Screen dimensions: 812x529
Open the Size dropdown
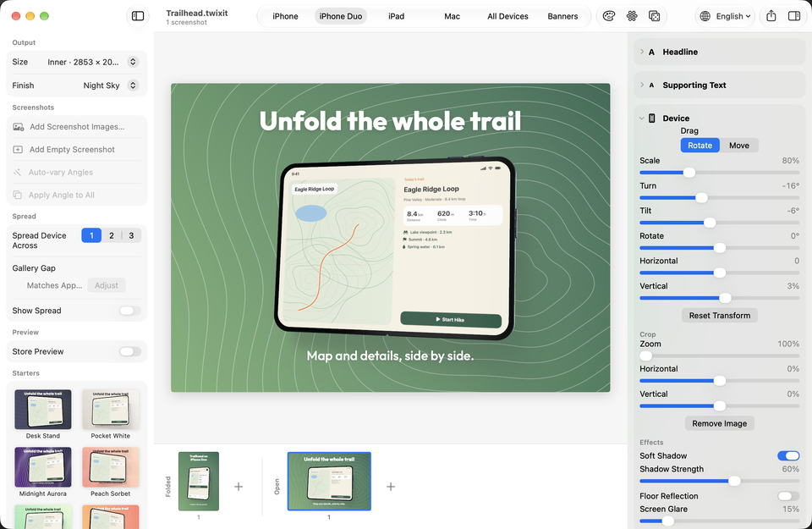133,62
